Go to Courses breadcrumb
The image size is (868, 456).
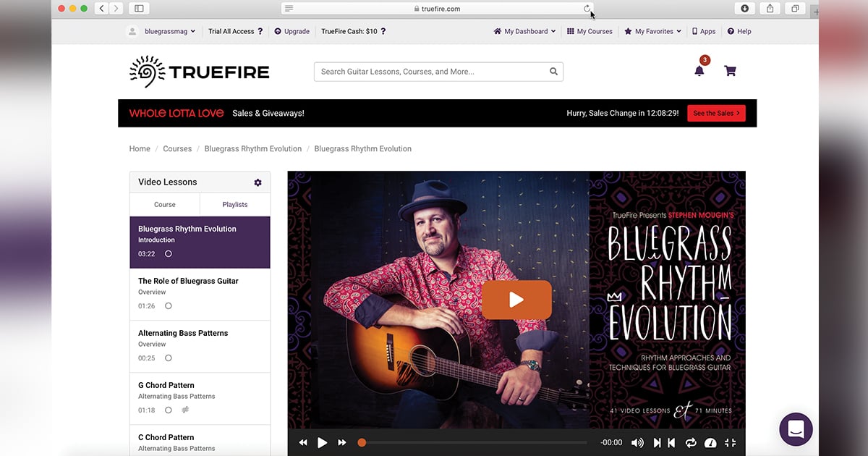[x=177, y=148]
